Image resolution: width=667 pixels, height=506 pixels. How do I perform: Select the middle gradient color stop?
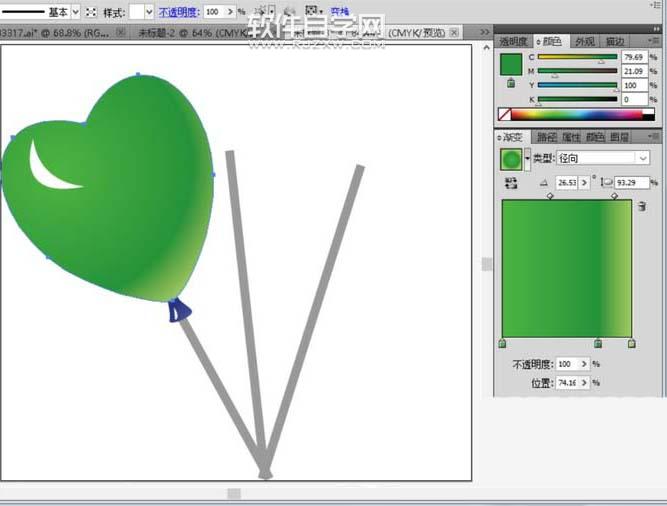point(598,344)
